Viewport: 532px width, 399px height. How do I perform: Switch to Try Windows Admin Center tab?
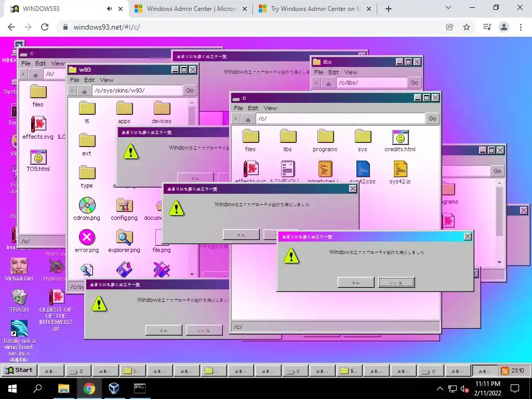(315, 9)
